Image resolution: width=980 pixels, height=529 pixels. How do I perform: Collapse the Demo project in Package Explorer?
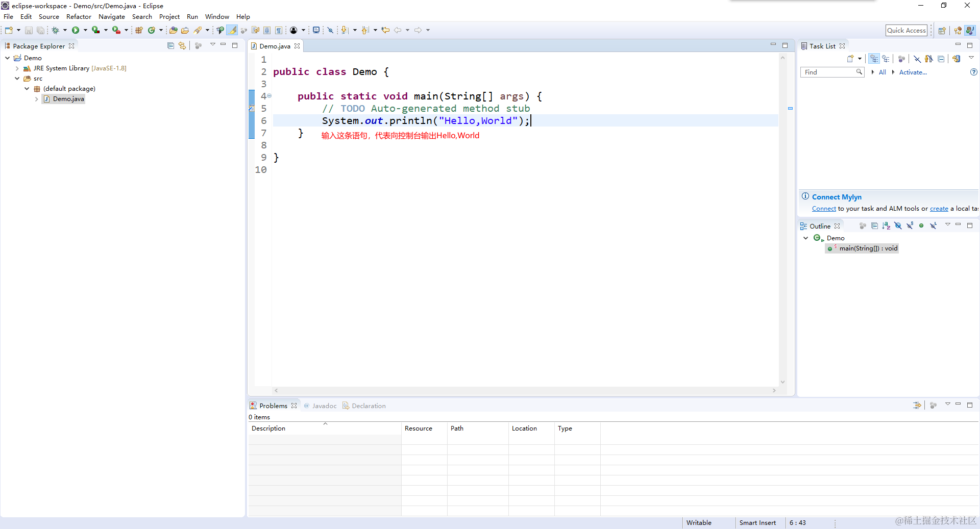pos(7,58)
